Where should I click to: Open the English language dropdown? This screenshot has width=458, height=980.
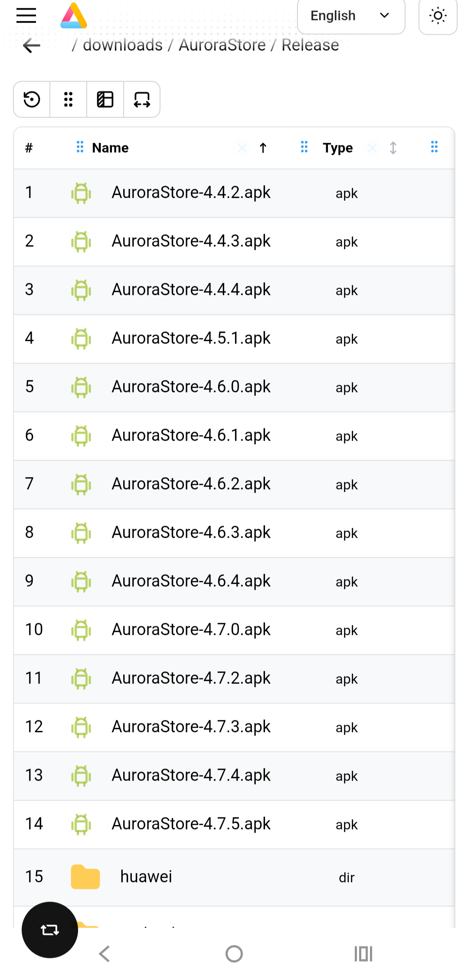351,16
